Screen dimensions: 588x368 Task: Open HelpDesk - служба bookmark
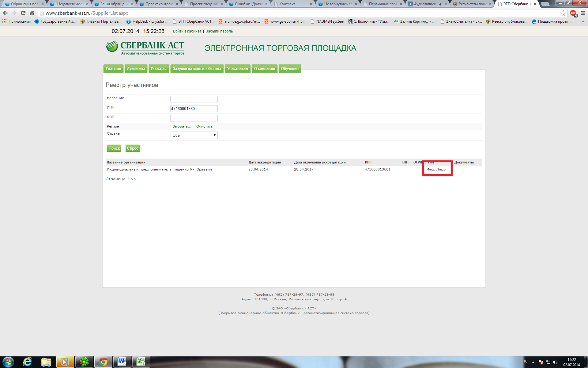pyautogui.click(x=147, y=21)
